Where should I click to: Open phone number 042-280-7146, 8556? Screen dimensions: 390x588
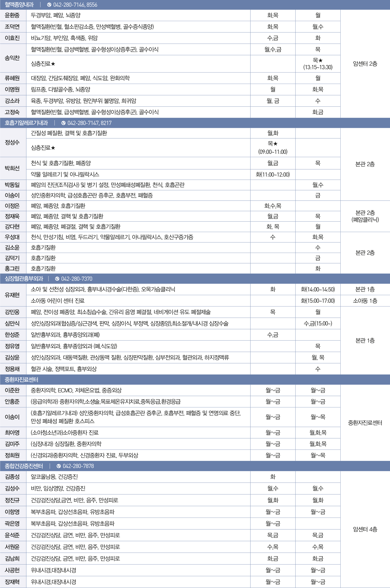(75, 5)
